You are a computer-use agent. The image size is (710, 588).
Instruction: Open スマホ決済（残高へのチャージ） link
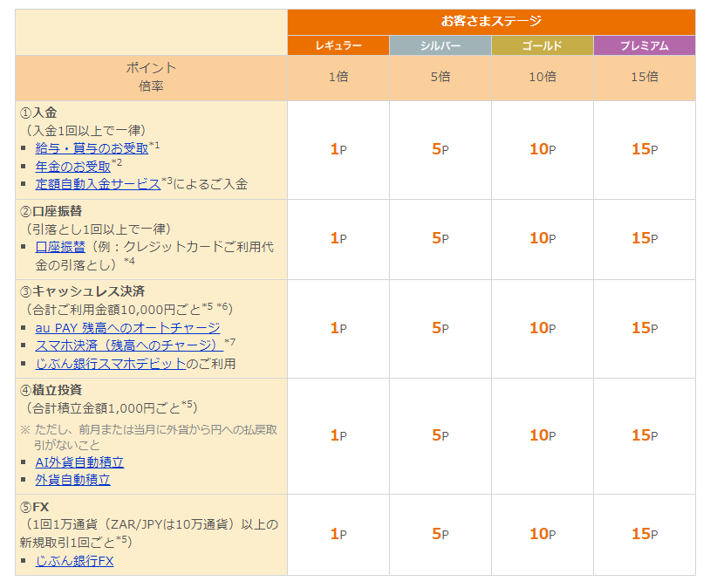129,345
